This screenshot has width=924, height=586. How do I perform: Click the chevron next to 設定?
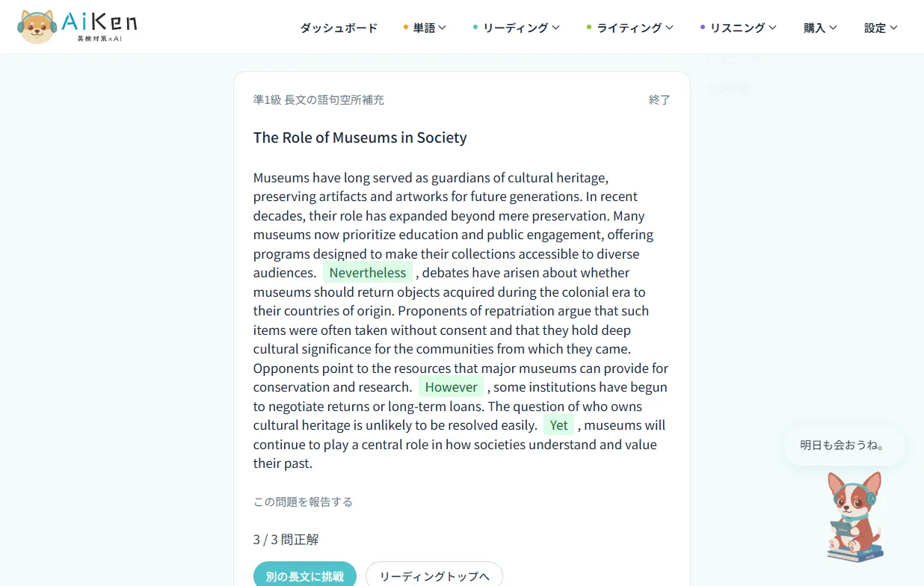(893, 28)
